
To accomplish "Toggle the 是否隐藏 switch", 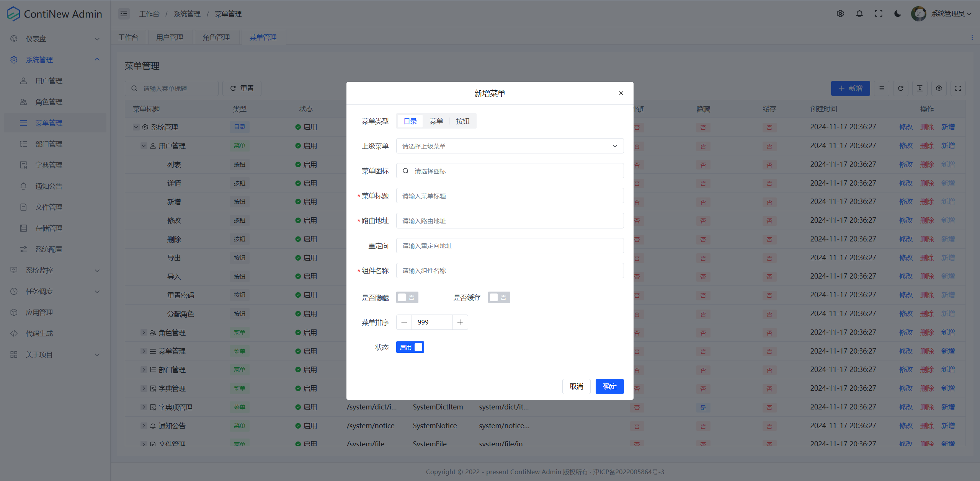I will (x=407, y=297).
